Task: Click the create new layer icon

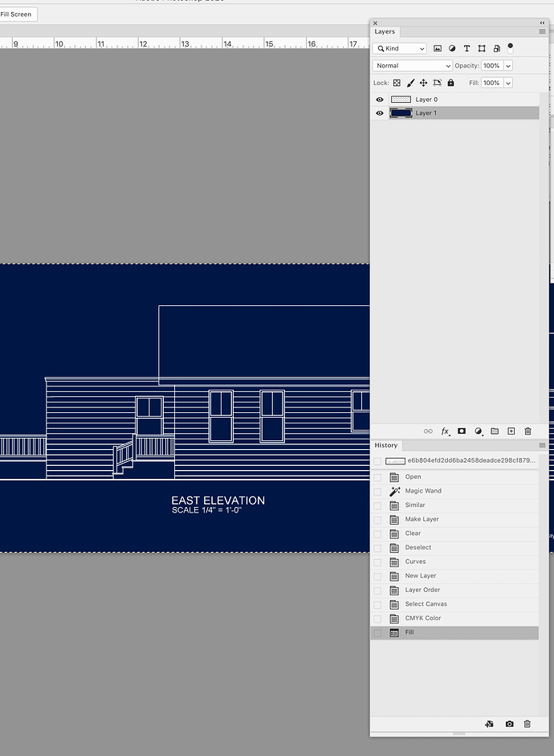Action: tap(511, 431)
